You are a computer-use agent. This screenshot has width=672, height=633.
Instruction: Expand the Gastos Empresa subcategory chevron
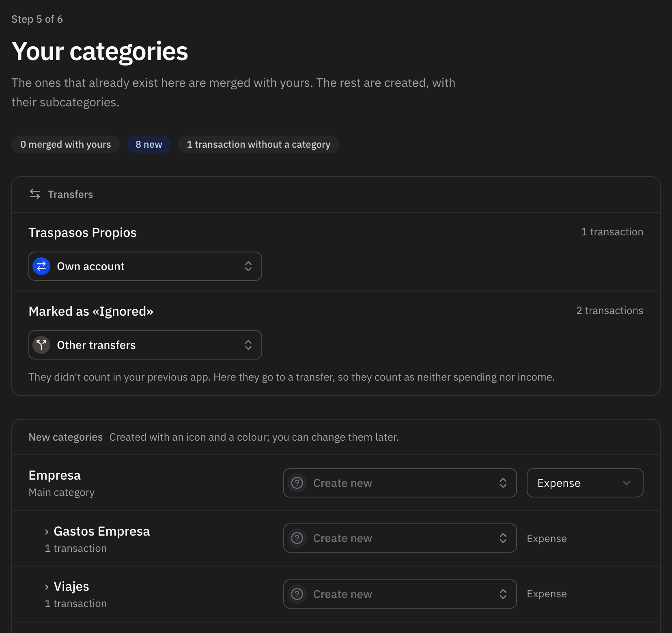[47, 532]
